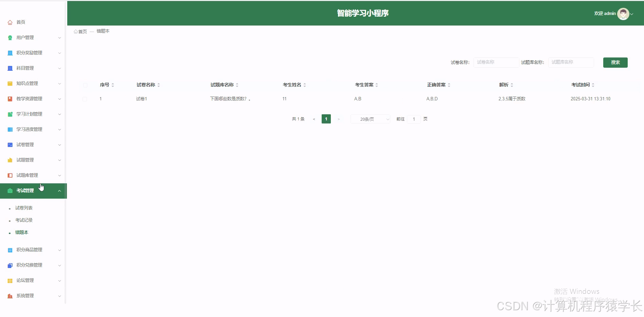Check the checkbox on 试卷1 row

[x=85, y=99]
